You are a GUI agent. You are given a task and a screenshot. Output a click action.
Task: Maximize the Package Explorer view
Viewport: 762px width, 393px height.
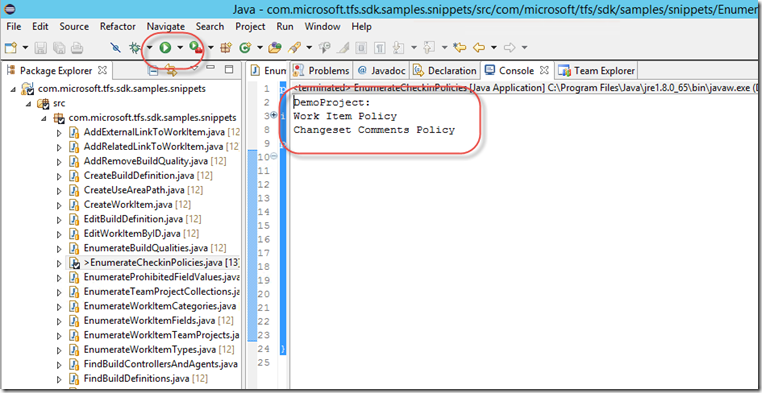228,70
